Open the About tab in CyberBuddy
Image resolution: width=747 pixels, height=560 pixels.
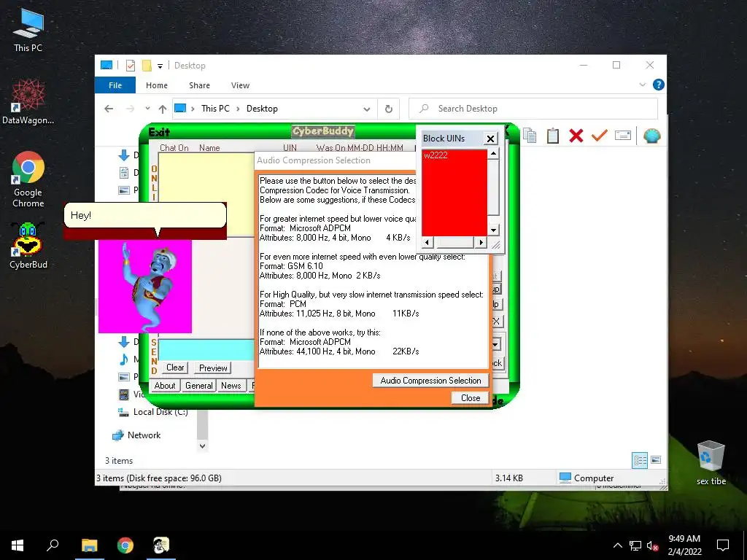tap(165, 386)
